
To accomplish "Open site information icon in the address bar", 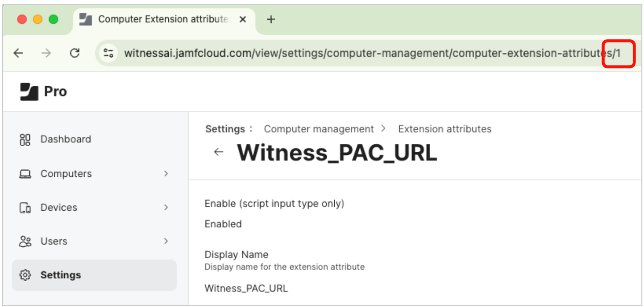I will click(109, 53).
